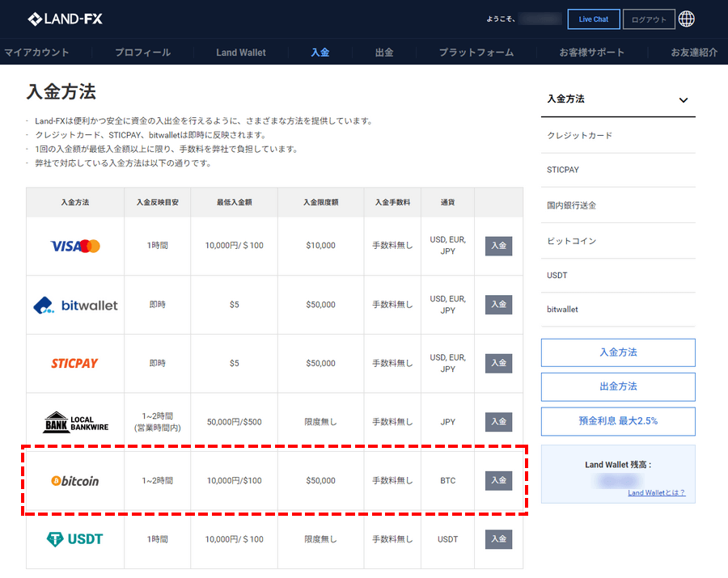The height and width of the screenshot is (578, 728).
Task: Click the BTC currency cell
Action: (x=447, y=480)
